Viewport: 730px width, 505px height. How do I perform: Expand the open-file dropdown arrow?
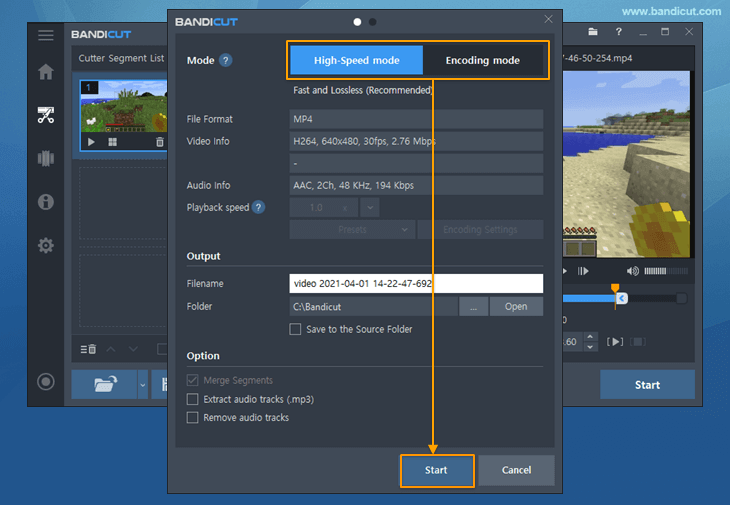[x=142, y=385]
